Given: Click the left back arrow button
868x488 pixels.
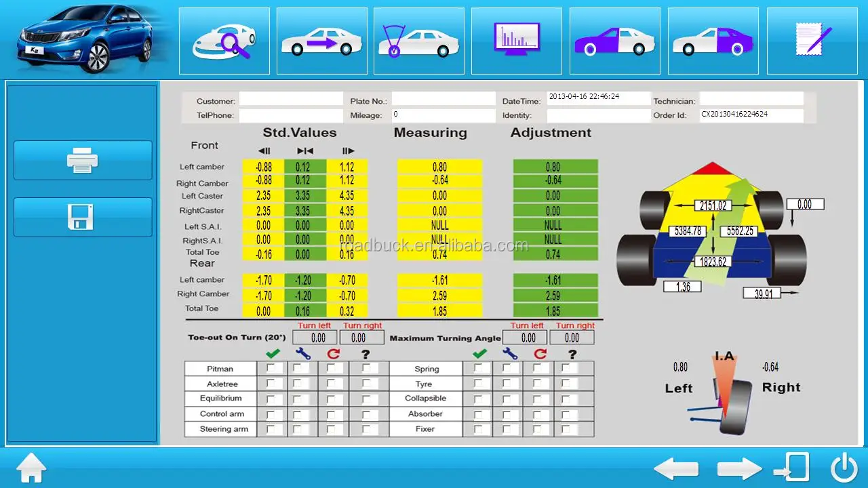Looking at the screenshot, I should 676,468.
